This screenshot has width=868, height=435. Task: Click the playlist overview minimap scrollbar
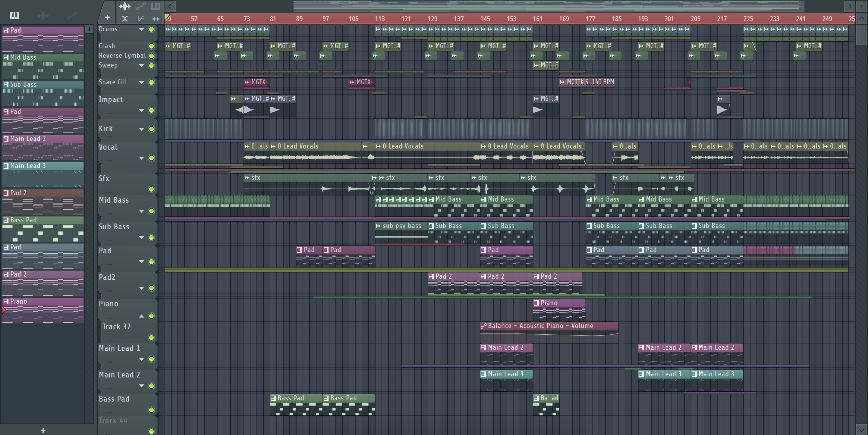pyautogui.click(x=549, y=6)
